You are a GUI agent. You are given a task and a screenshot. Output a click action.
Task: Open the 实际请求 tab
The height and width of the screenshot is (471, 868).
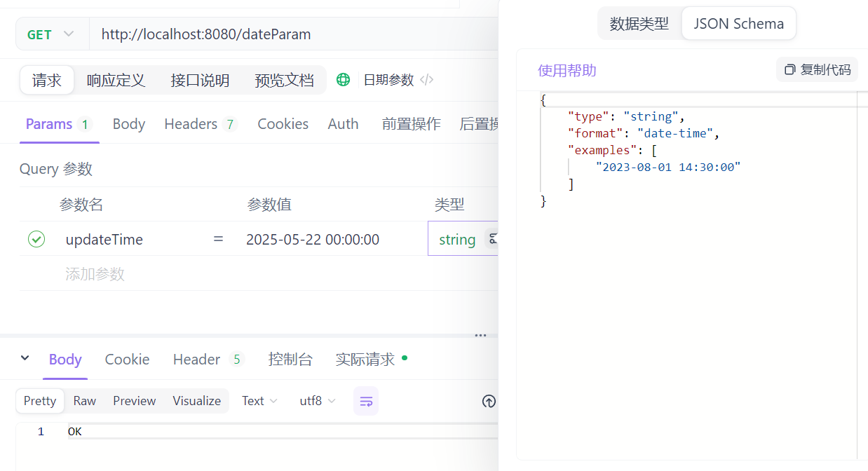click(x=371, y=360)
